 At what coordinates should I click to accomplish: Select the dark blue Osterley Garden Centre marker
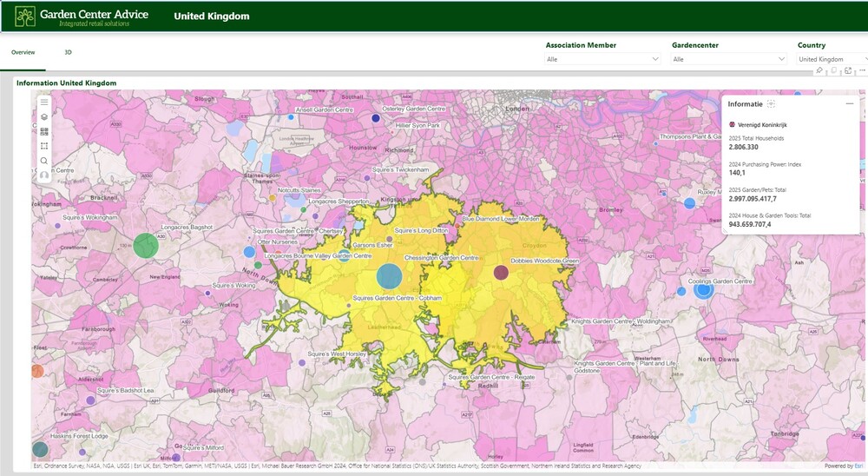pyautogui.click(x=376, y=118)
